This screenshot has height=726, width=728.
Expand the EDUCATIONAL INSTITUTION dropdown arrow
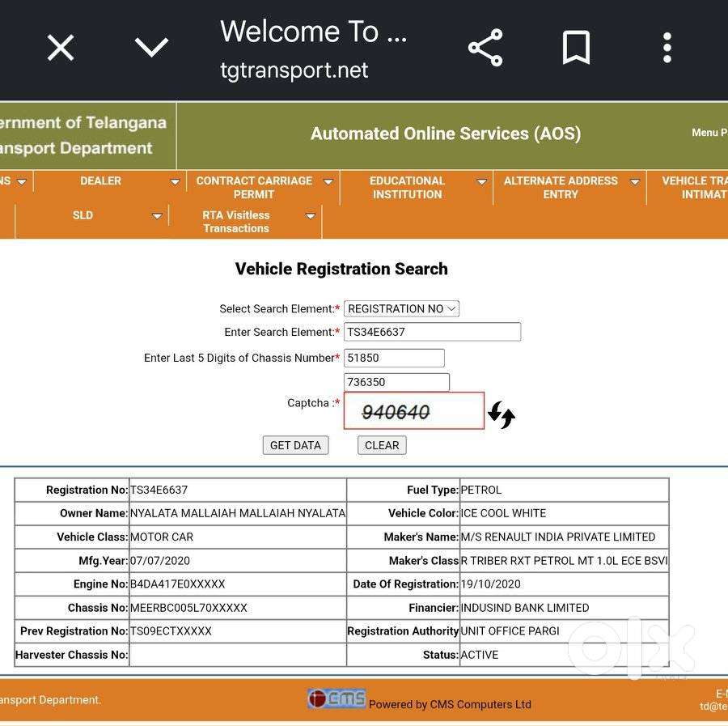[x=482, y=181]
